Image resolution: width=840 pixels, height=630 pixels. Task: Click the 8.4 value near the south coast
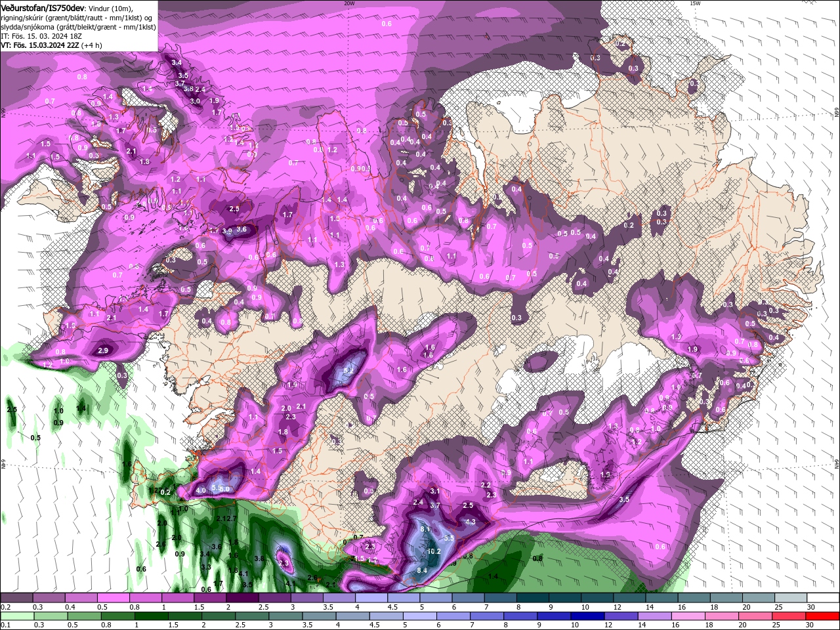tap(422, 571)
